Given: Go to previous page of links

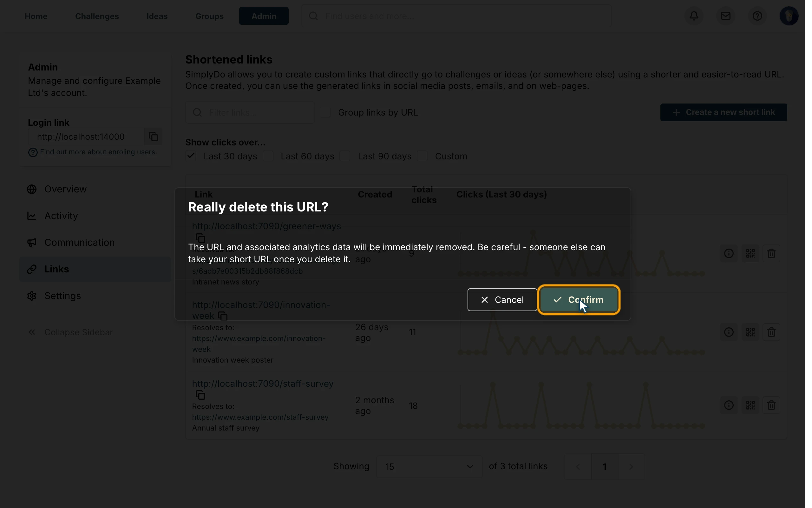Looking at the screenshot, I should pos(578,467).
